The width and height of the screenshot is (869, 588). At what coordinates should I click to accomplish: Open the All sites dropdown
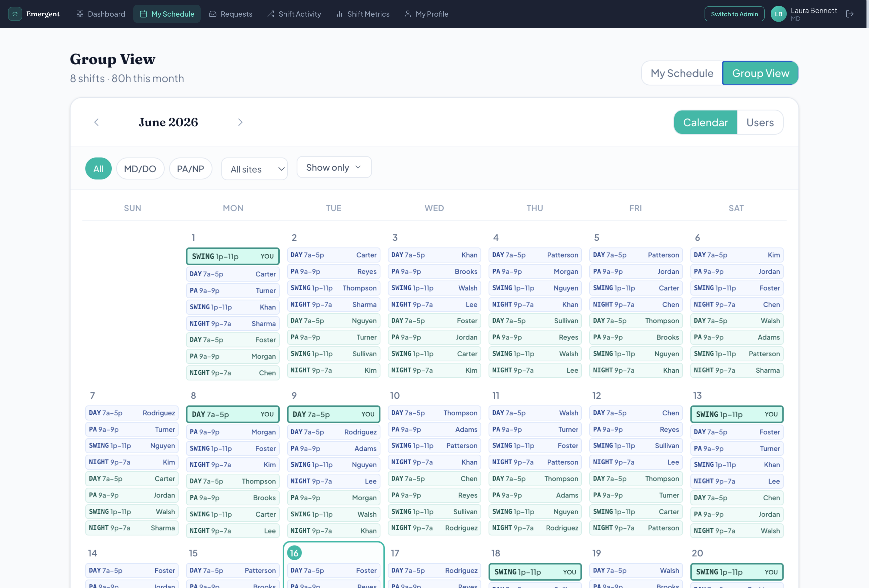click(255, 169)
